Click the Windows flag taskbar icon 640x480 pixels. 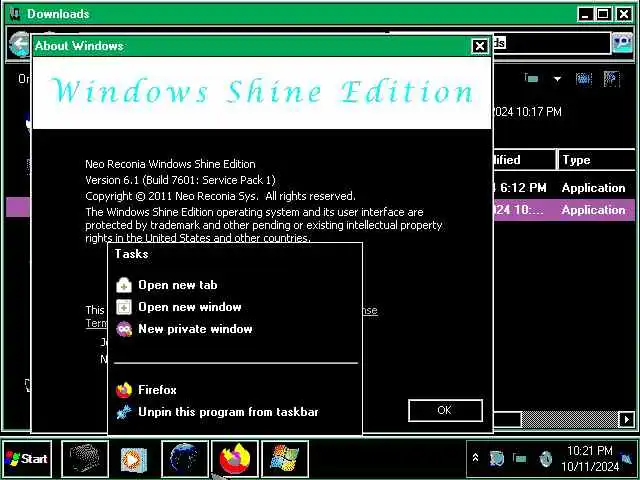pos(284,459)
